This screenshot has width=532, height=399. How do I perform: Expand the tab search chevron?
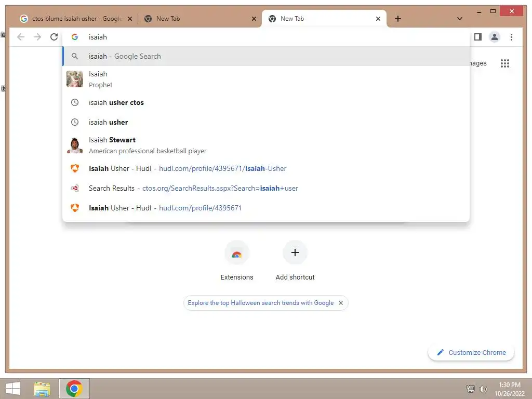(459, 19)
